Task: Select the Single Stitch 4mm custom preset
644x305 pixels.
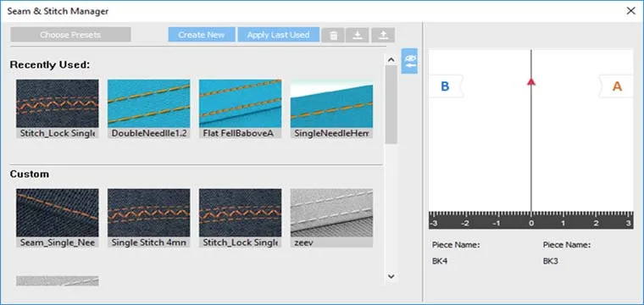Action: point(148,218)
